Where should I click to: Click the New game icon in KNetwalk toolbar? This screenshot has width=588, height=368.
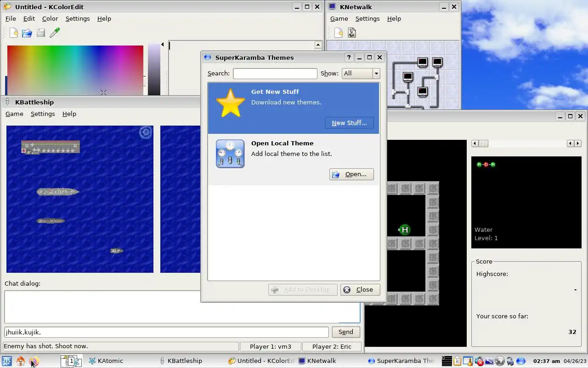tap(338, 33)
